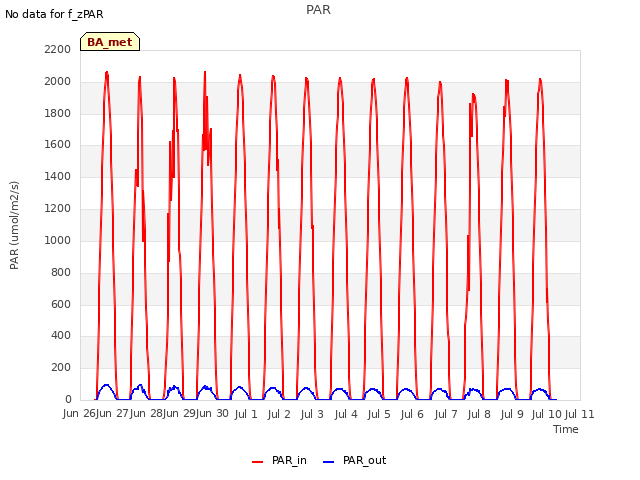The height and width of the screenshot is (480, 640).
Task: Click the BA_met annotation label
Action: (110, 42)
